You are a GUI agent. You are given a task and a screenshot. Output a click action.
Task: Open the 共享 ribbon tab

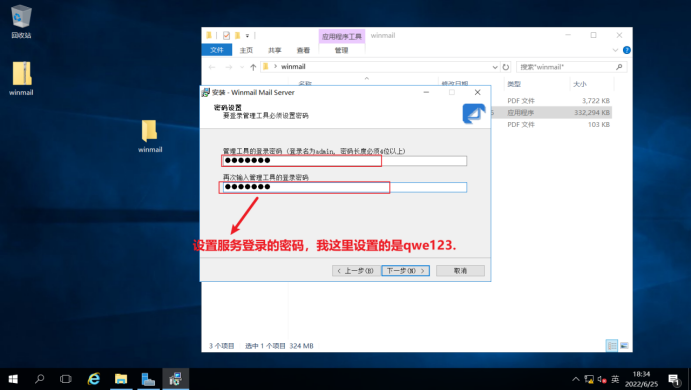click(275, 50)
